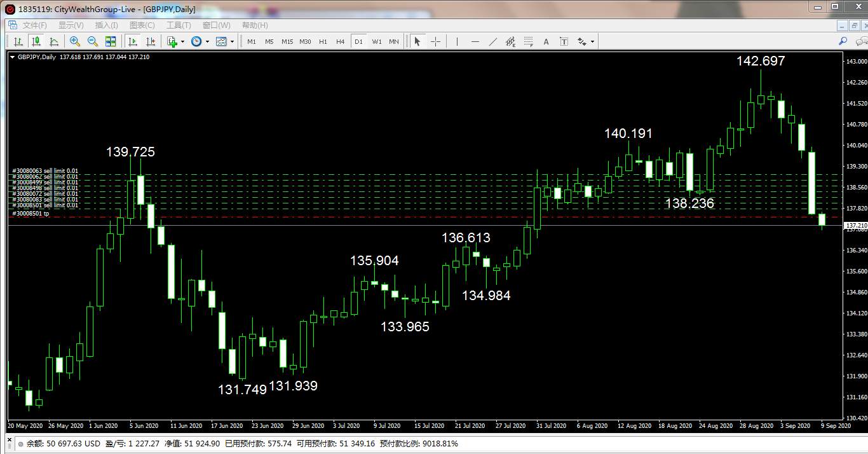Screen dimensions: 868x454
Task: Open the arrows objects dropdown
Action: coord(592,41)
